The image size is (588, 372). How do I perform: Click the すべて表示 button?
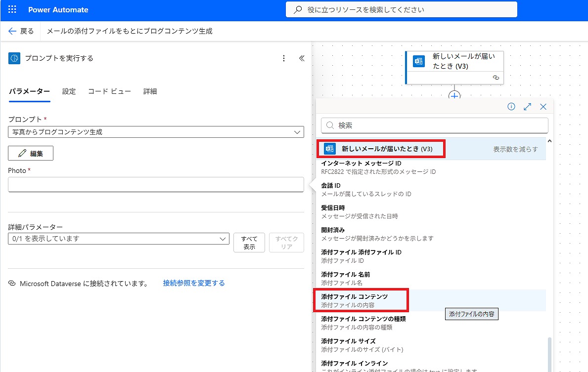(x=249, y=243)
